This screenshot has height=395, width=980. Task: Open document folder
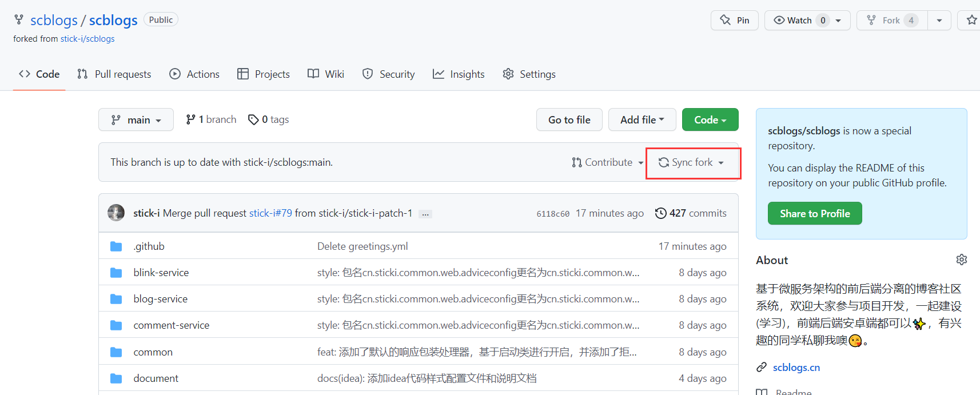(x=156, y=378)
